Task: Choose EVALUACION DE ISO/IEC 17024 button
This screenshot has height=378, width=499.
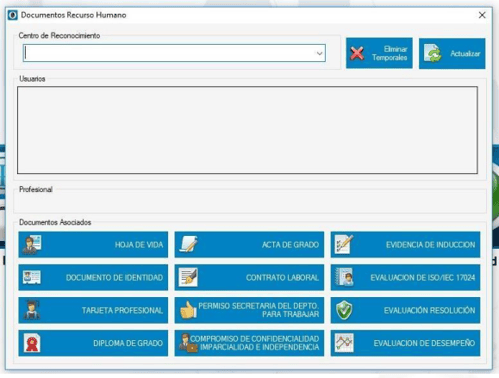Action: [405, 277]
